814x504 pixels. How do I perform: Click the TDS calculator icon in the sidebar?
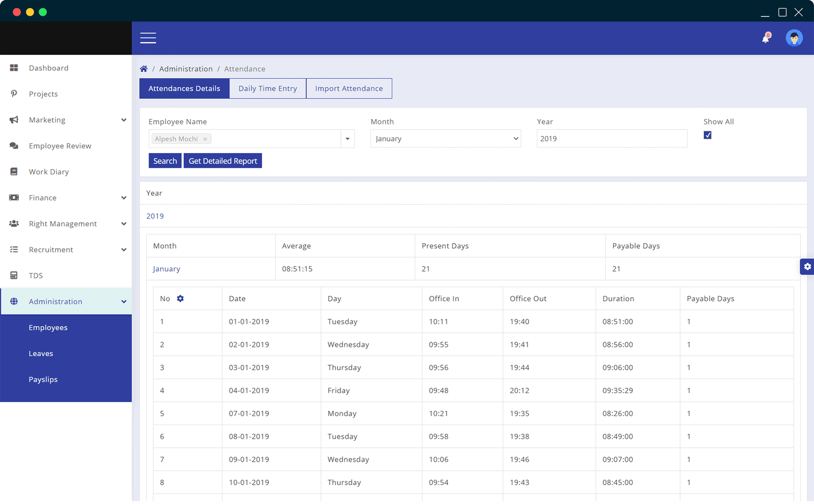coord(14,276)
